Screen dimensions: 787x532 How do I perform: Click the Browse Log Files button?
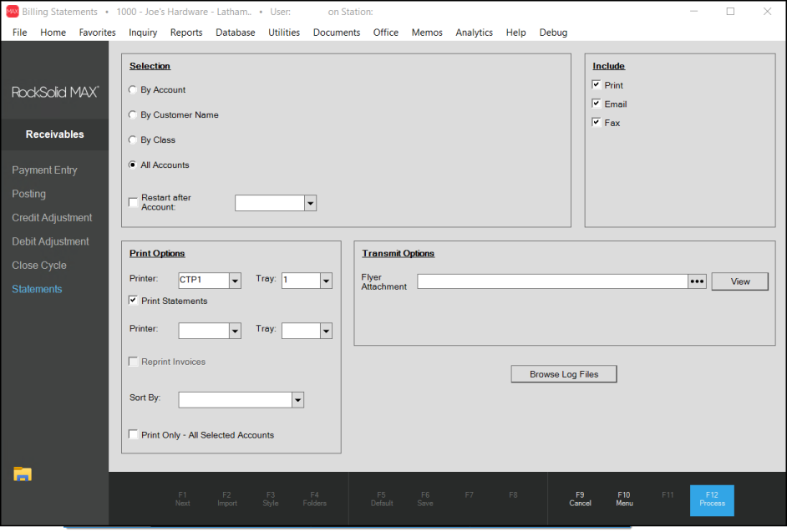click(x=564, y=374)
